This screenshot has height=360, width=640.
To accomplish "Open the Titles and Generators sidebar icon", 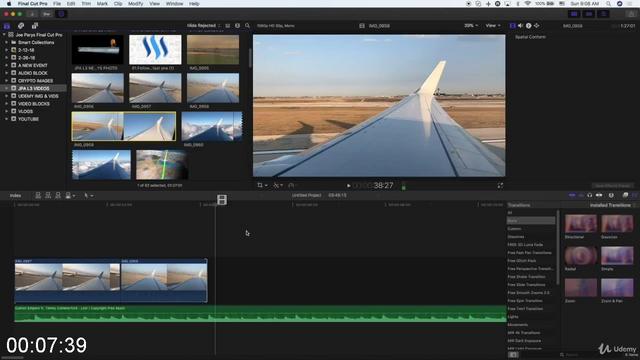I will (x=35, y=26).
